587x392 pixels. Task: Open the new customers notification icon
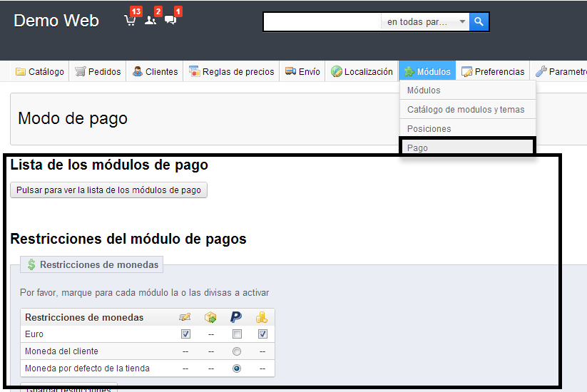click(x=150, y=20)
